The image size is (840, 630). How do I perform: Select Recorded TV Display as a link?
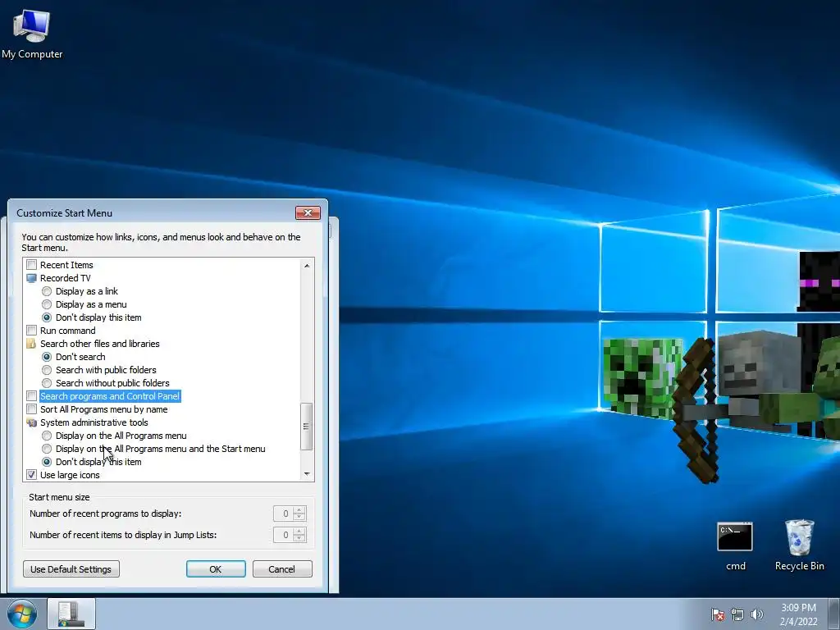coord(47,291)
